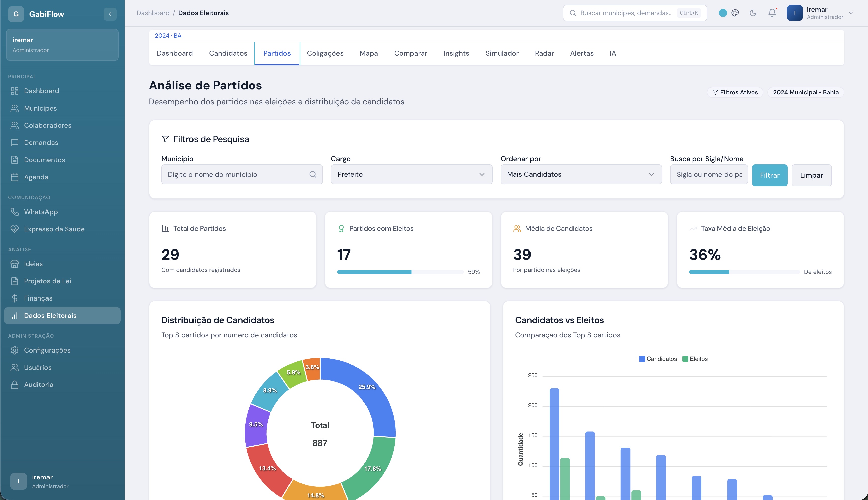Open Documentos in the sidebar
The width and height of the screenshot is (868, 500).
[x=62, y=160]
